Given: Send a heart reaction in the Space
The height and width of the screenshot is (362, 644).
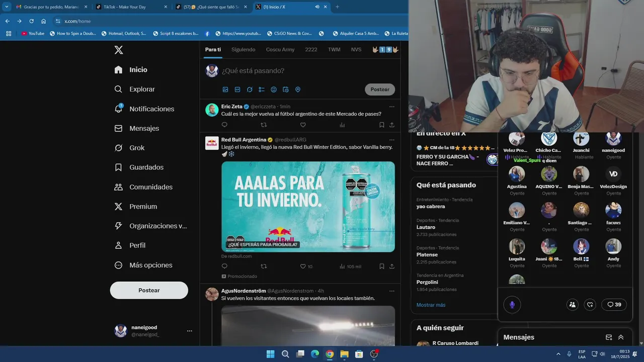Looking at the screenshot, I should pos(590,305).
